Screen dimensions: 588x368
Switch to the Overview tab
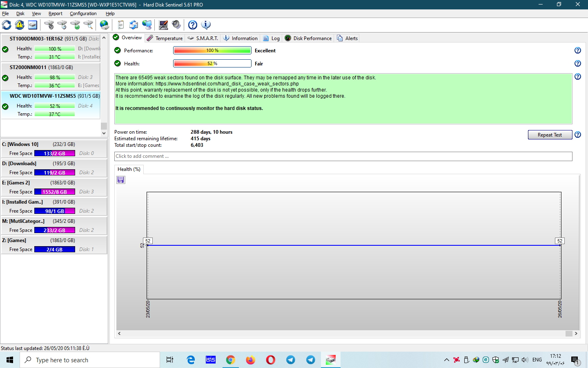127,38
